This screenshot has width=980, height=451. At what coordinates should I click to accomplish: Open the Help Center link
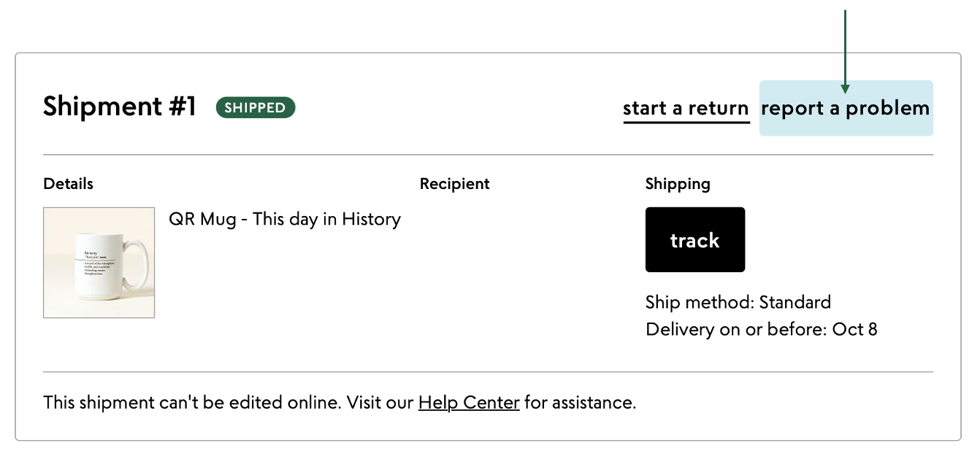coord(469,402)
